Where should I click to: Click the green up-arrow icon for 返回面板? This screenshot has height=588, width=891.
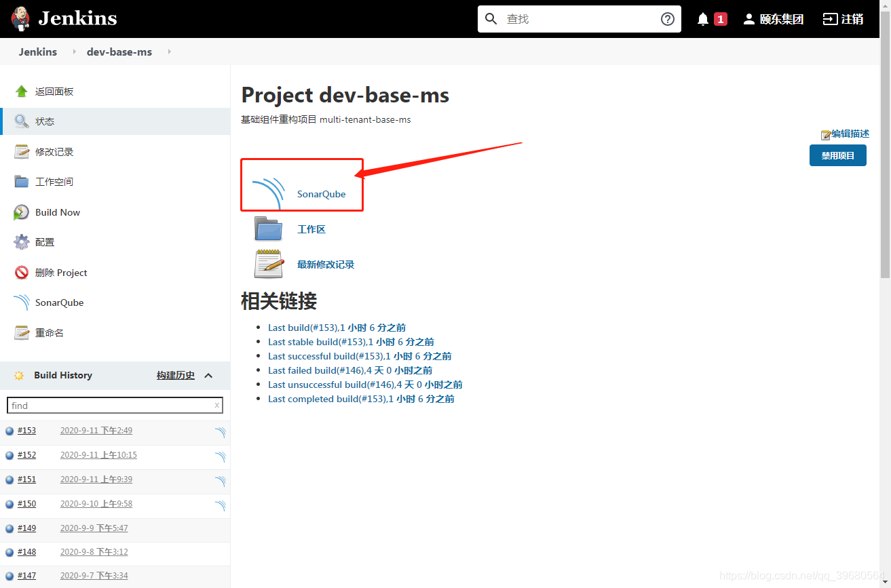click(x=22, y=92)
